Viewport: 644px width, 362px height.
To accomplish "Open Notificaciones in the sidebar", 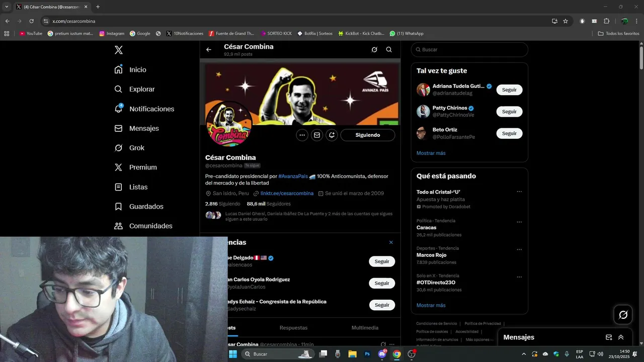I will tap(144, 109).
